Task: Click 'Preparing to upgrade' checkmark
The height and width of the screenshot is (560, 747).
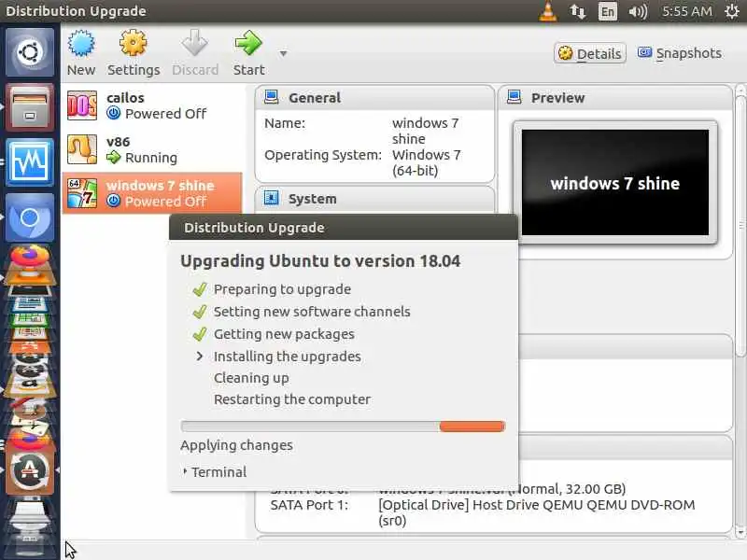Action: [x=200, y=289]
